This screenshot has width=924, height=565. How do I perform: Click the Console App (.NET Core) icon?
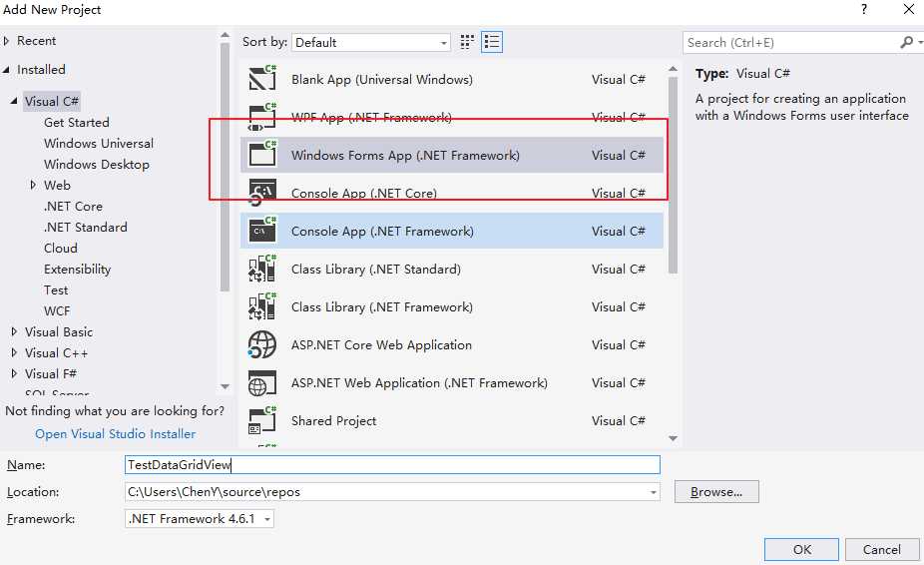coord(262,193)
